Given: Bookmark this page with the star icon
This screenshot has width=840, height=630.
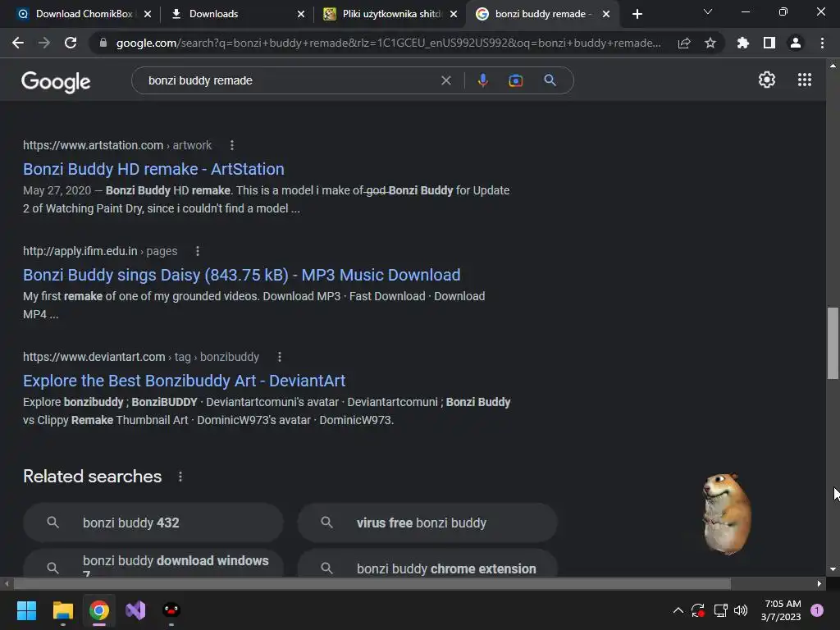Looking at the screenshot, I should pos(710,43).
